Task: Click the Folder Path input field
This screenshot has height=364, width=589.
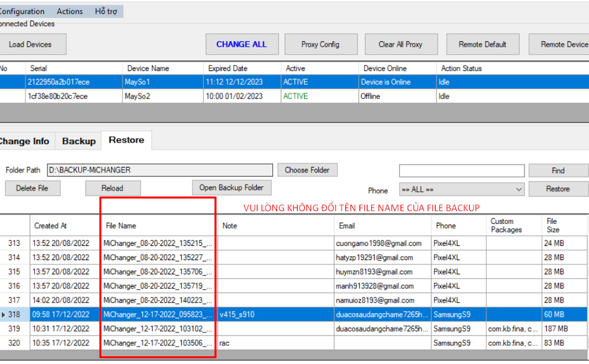Action: point(160,170)
